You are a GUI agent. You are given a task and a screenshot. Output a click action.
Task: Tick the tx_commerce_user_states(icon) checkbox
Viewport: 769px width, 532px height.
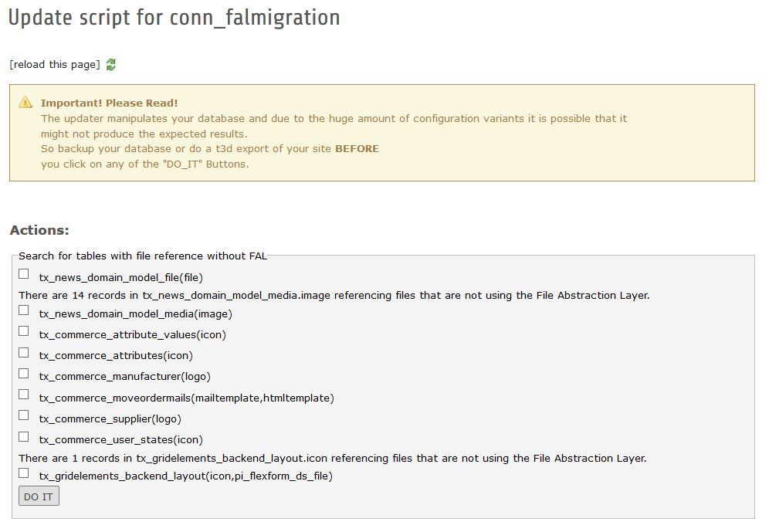click(x=24, y=437)
